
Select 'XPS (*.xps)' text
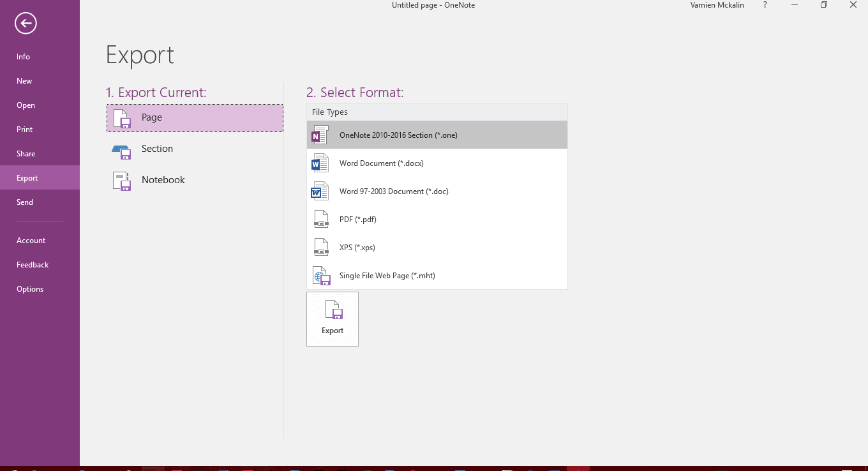[357, 248]
